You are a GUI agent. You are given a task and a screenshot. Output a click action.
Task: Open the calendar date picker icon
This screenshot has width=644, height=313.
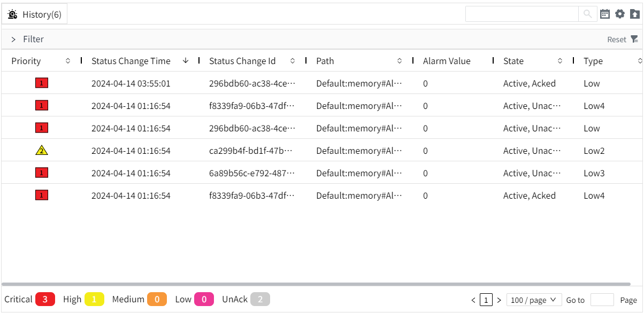coord(605,14)
